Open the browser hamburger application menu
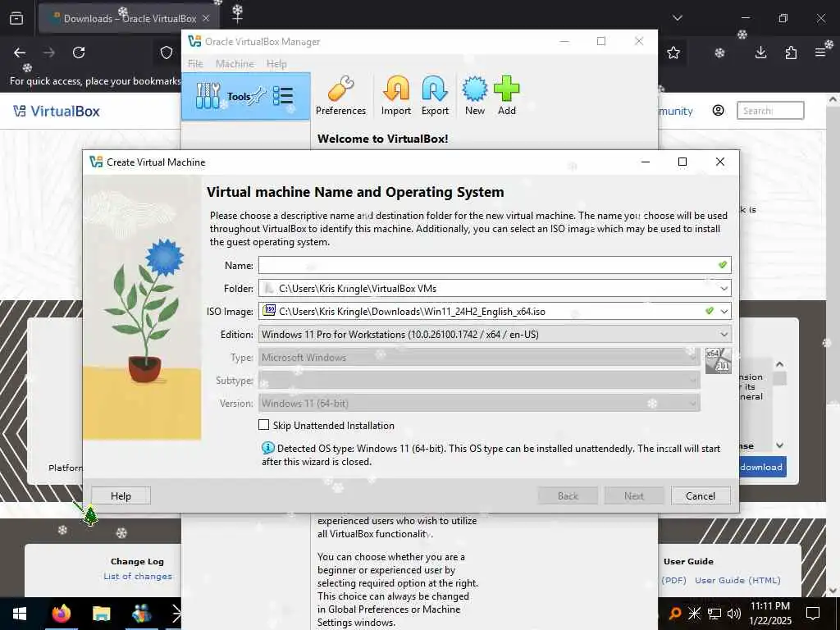 820,52
